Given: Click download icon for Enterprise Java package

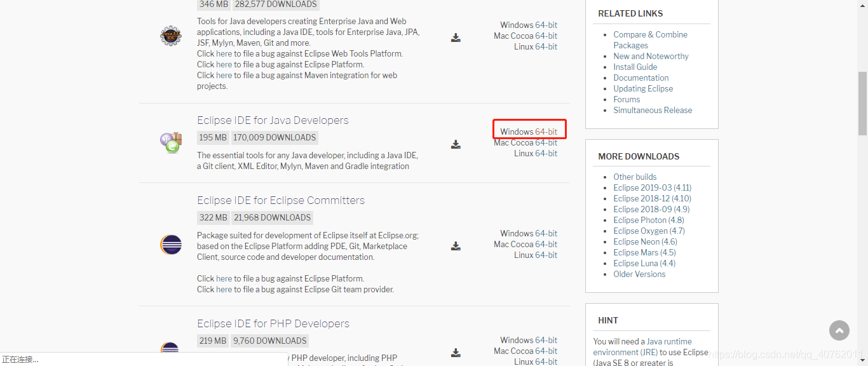Looking at the screenshot, I should click(456, 37).
